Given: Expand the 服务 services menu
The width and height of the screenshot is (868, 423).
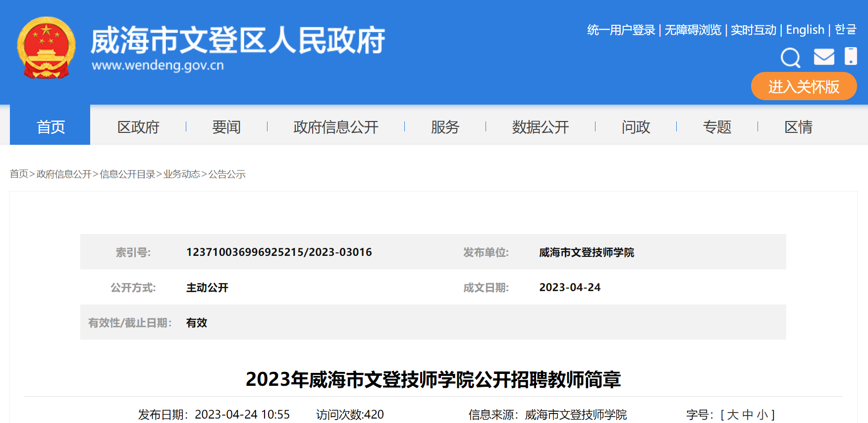Looking at the screenshot, I should [445, 127].
